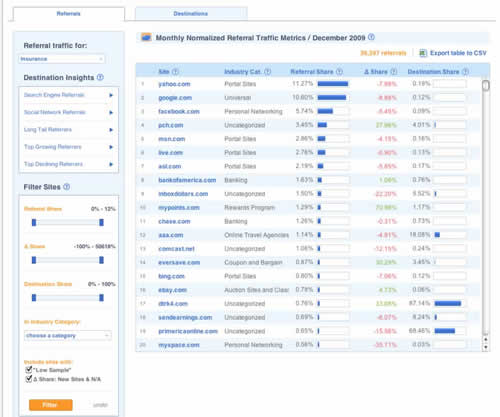The image size is (500, 417).
Task: Sort by Site column header
Action: coord(164,72)
